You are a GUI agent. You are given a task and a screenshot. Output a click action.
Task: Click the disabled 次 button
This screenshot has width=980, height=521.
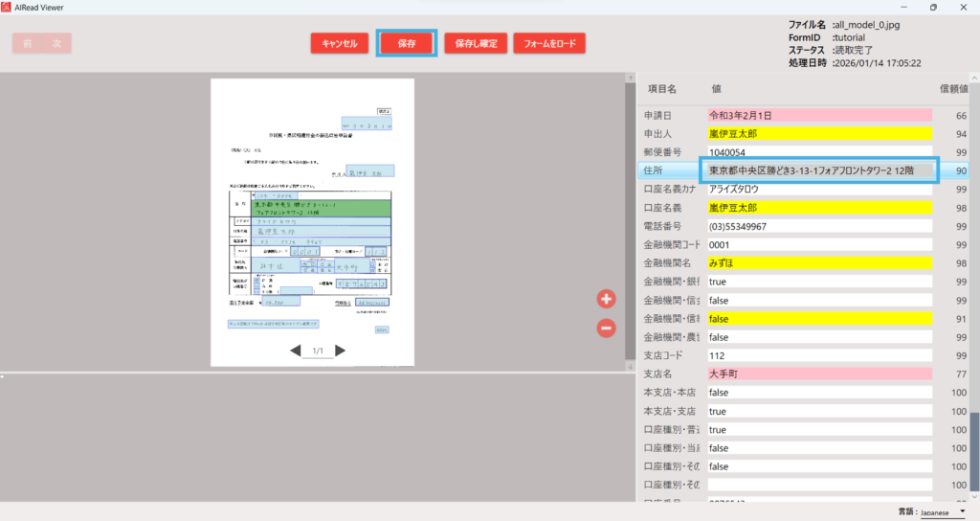click(x=56, y=43)
